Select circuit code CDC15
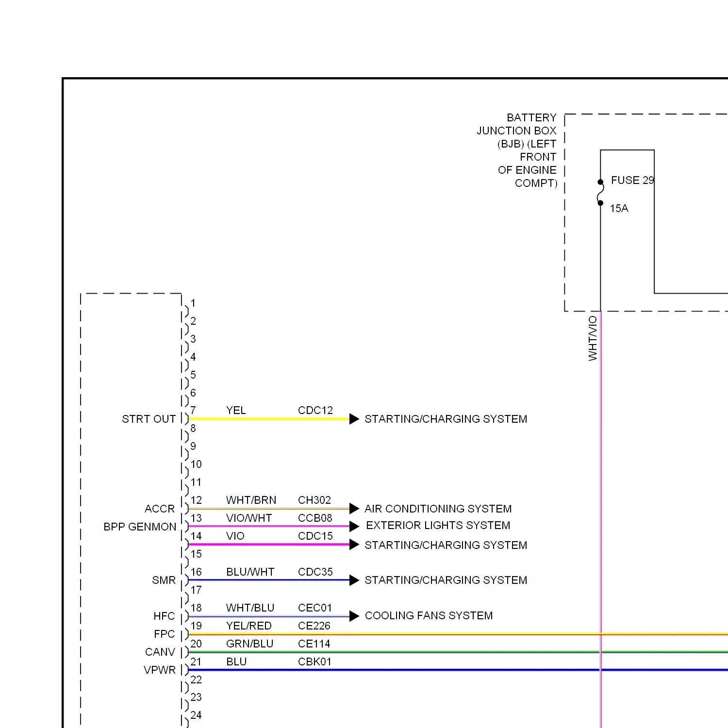The image size is (728, 728). pyautogui.click(x=315, y=536)
